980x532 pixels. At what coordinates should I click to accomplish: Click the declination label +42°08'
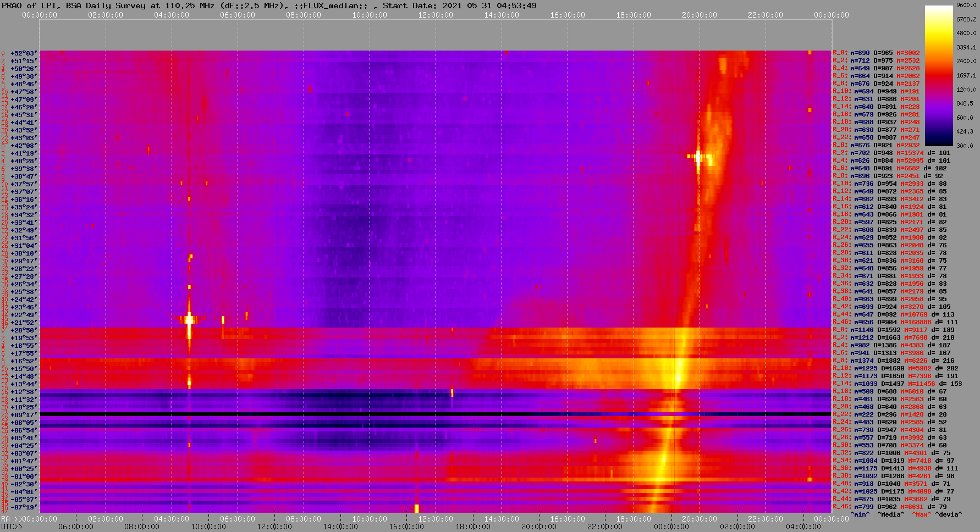[24, 146]
